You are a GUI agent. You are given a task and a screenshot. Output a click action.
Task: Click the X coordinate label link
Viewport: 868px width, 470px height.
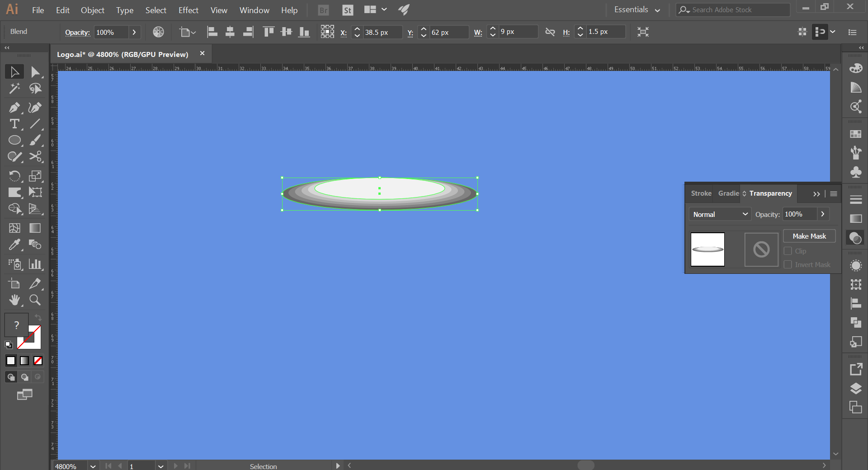(344, 33)
